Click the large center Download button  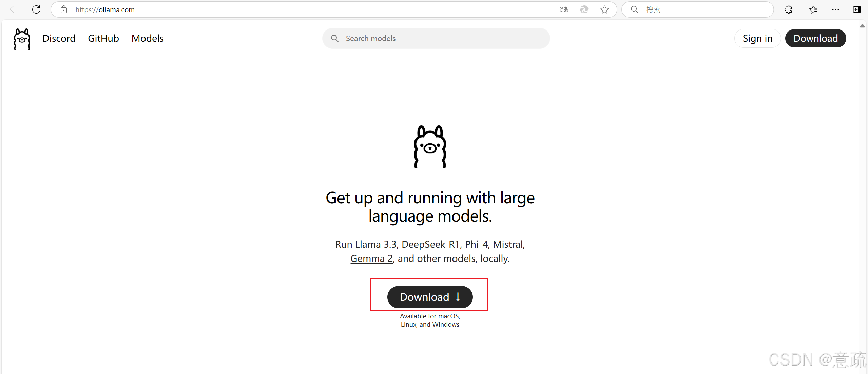point(430,297)
